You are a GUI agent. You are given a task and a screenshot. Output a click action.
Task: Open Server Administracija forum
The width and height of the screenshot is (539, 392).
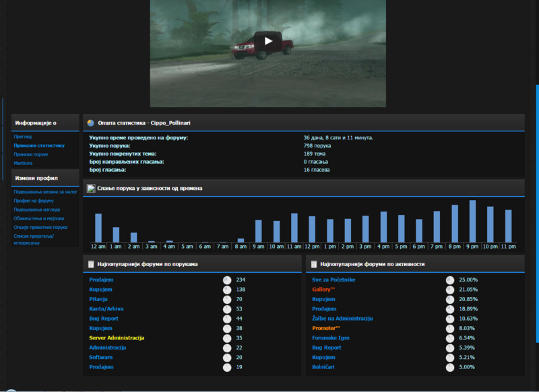point(116,337)
